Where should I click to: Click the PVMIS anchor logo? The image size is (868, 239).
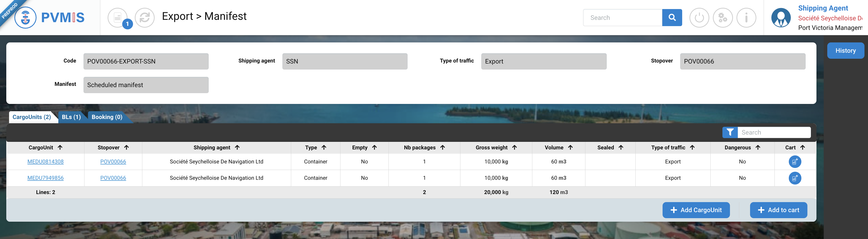coord(26,18)
